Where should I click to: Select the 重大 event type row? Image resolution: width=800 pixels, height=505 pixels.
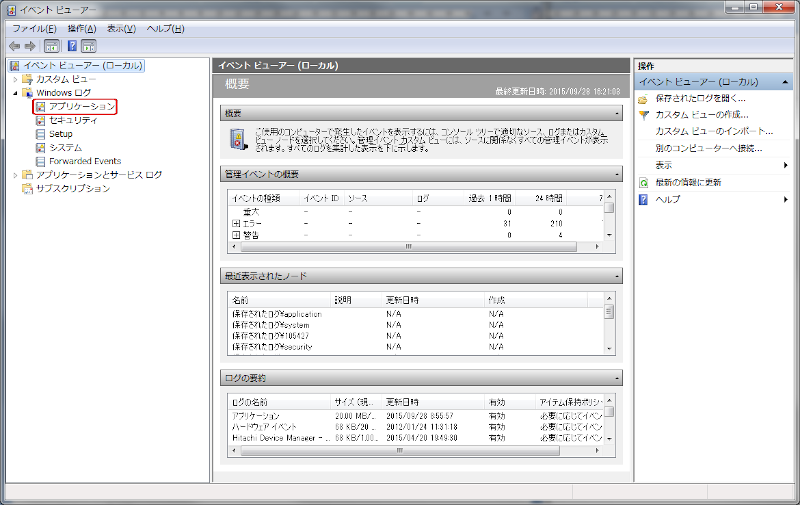pyautogui.click(x=417, y=212)
